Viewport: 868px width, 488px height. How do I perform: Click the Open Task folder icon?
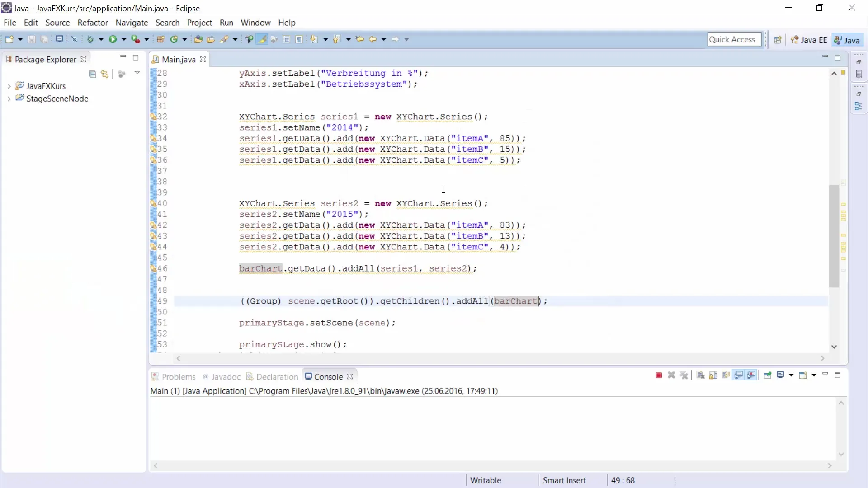pos(211,39)
